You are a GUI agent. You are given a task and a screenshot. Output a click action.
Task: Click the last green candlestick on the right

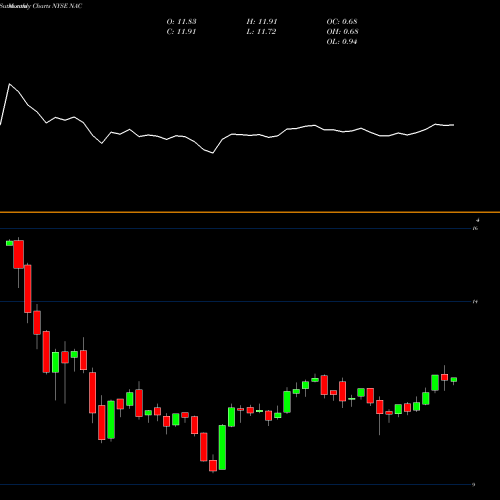point(454,380)
